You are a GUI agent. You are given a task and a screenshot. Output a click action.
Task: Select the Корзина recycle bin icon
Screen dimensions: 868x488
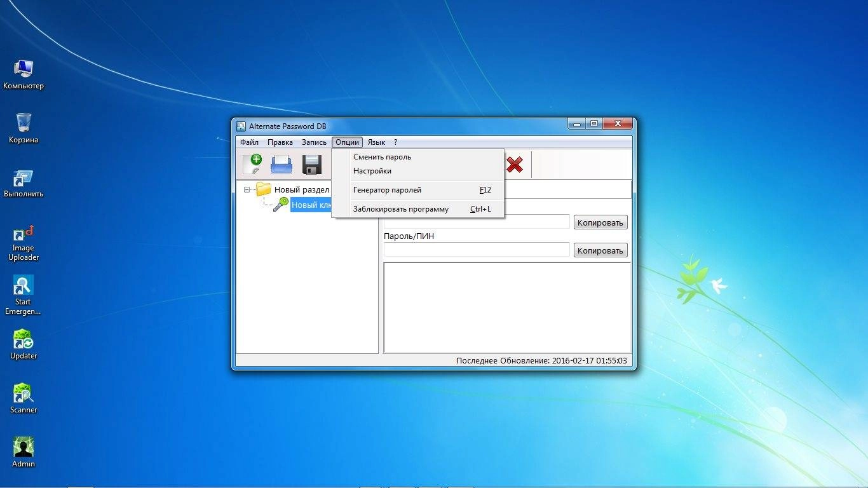point(24,128)
